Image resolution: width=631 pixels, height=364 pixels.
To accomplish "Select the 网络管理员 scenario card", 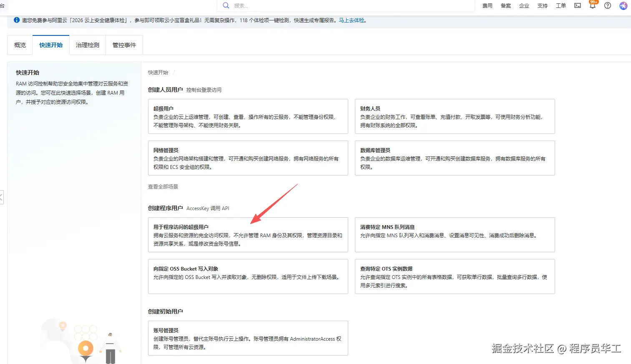I will (248, 158).
